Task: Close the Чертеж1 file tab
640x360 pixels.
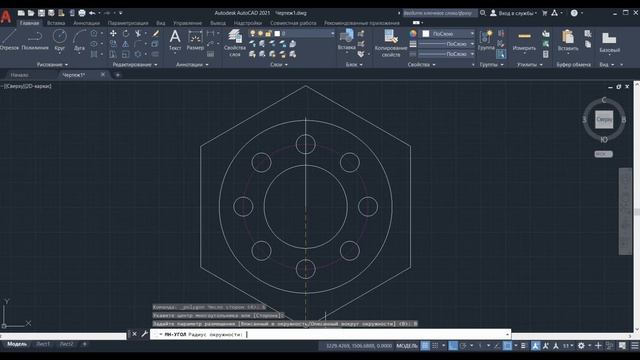Action: [102, 75]
